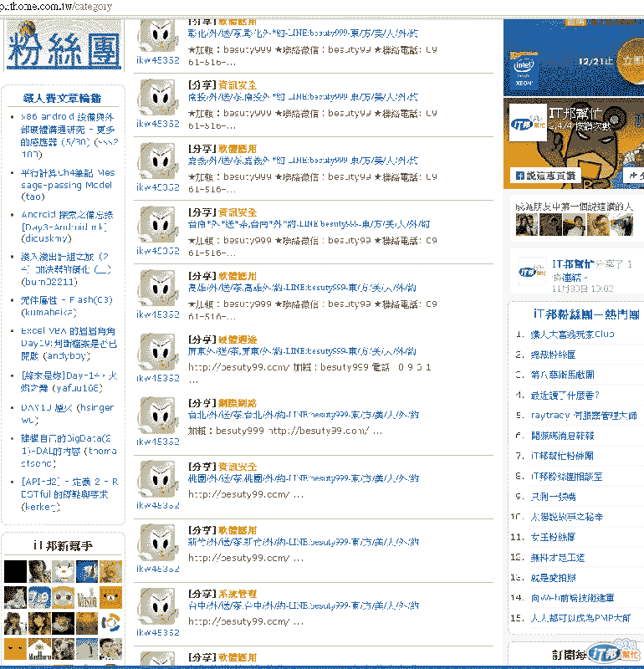Open 向Web前端技術進軍 fan group
Viewport: 644px width, 669px height.
click(572, 598)
